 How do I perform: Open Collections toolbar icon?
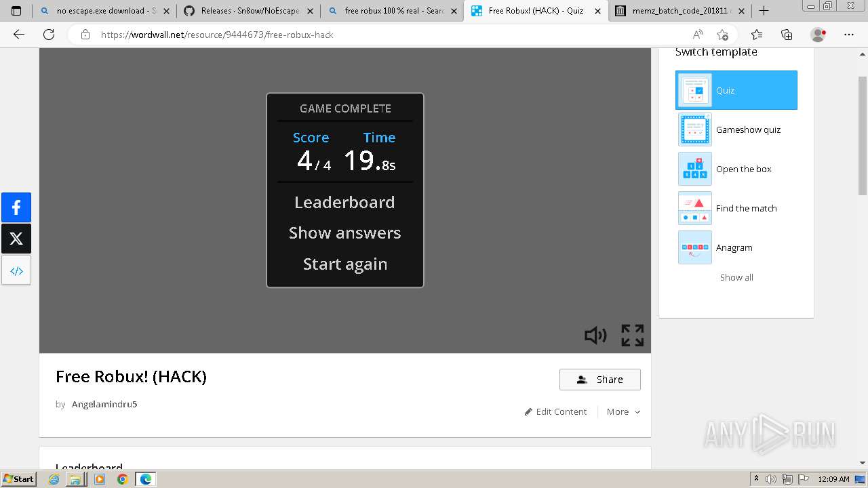click(787, 35)
